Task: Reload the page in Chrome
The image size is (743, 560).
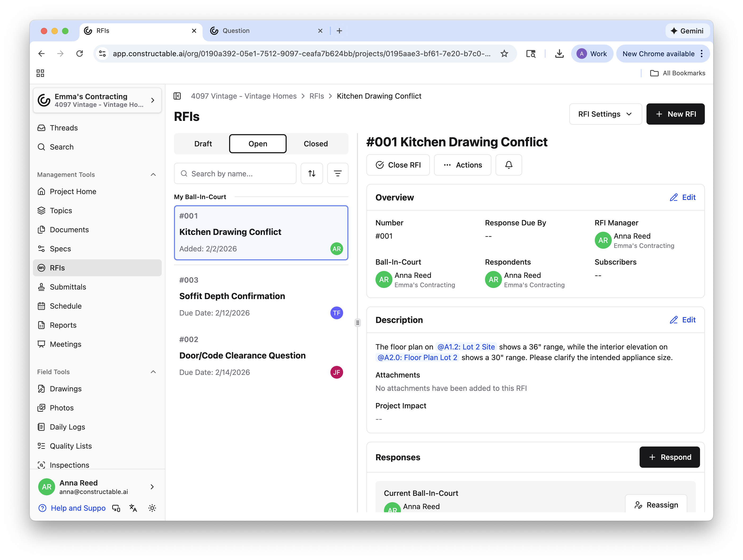Action: pyautogui.click(x=80, y=54)
